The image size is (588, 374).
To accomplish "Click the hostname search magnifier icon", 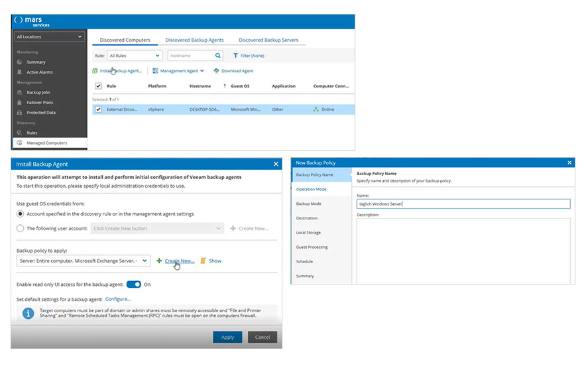I will click(x=217, y=56).
